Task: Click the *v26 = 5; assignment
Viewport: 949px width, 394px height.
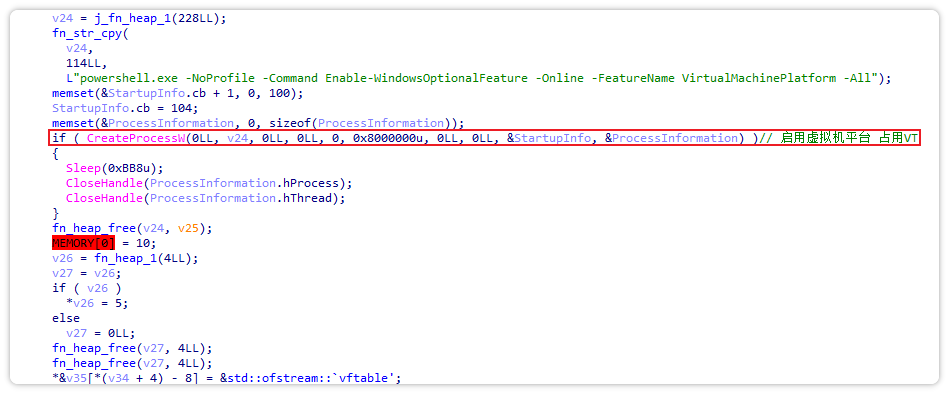Action: pos(97,303)
